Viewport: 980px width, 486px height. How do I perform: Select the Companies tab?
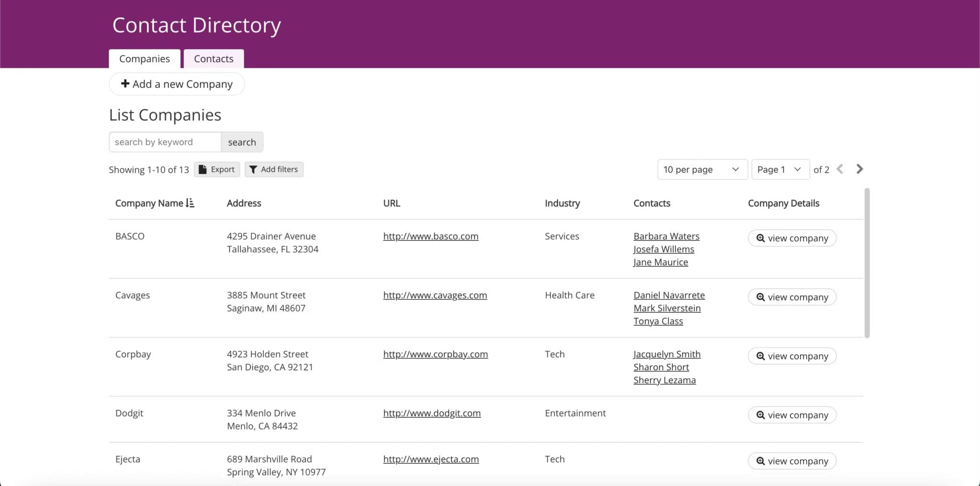pos(144,58)
